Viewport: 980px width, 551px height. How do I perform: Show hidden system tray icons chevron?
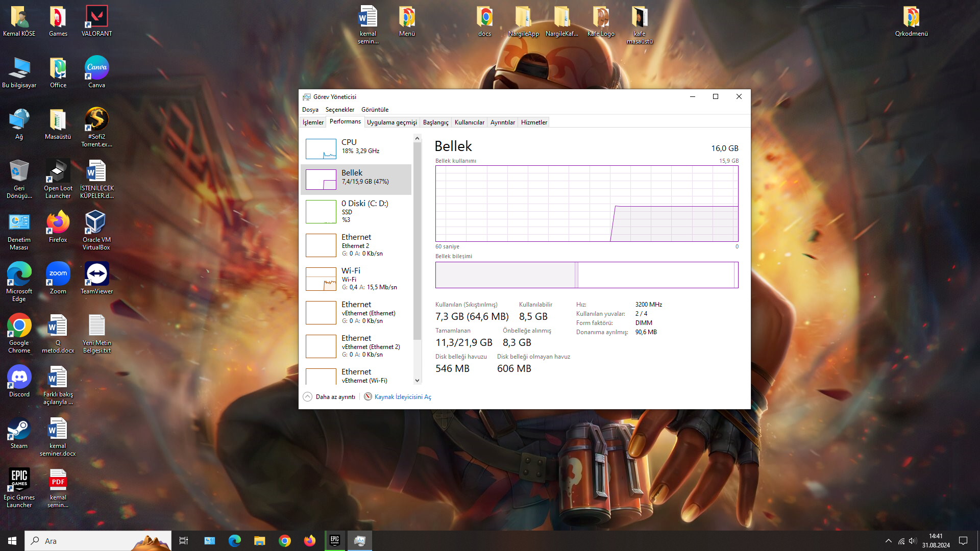[x=889, y=541]
